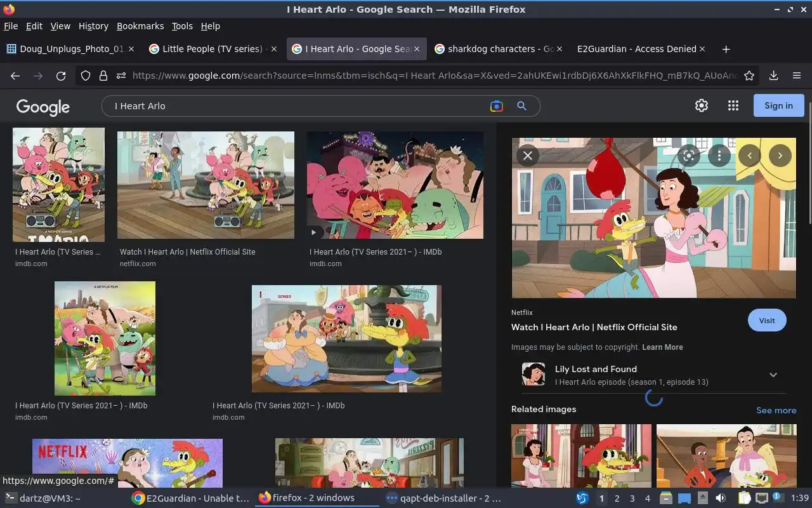Open Watch I Heart Arlo Netflix title link
The width and height of the screenshot is (812, 508).
(594, 327)
